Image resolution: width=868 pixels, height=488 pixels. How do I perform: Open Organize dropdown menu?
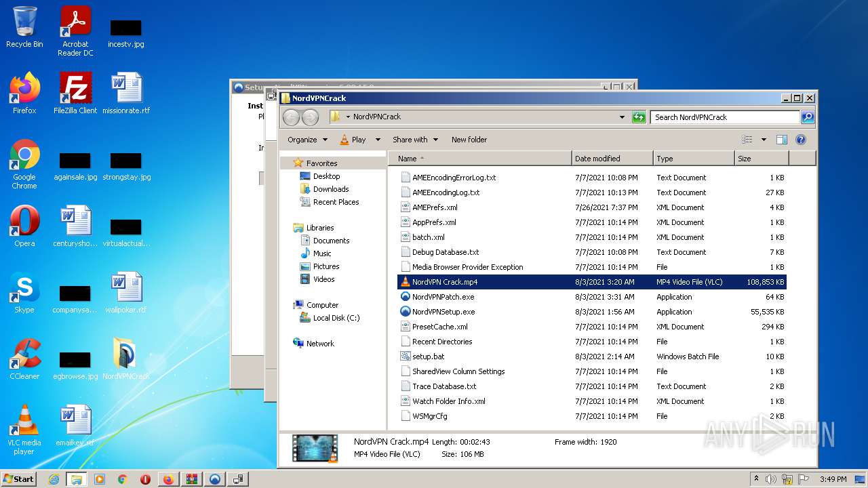(307, 140)
